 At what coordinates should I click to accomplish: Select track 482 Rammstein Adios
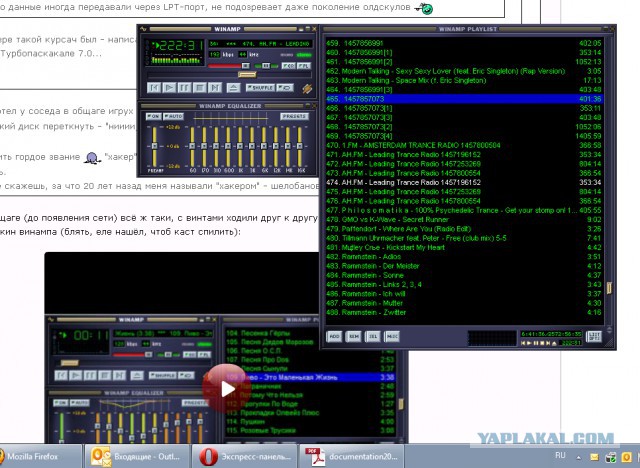tap(464, 257)
